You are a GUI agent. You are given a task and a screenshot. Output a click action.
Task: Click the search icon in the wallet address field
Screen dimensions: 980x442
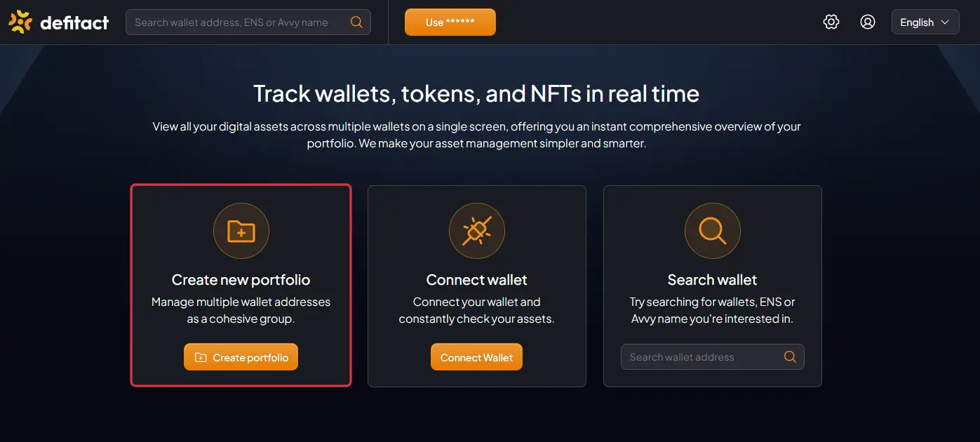click(x=790, y=357)
